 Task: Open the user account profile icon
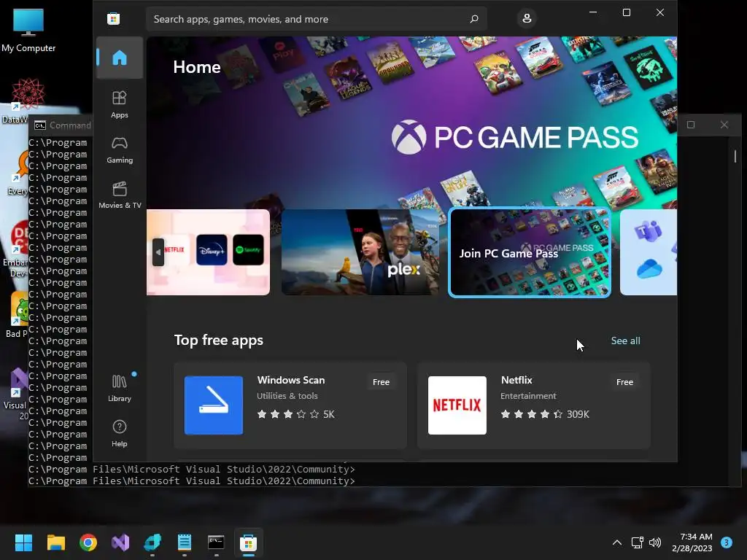(527, 18)
